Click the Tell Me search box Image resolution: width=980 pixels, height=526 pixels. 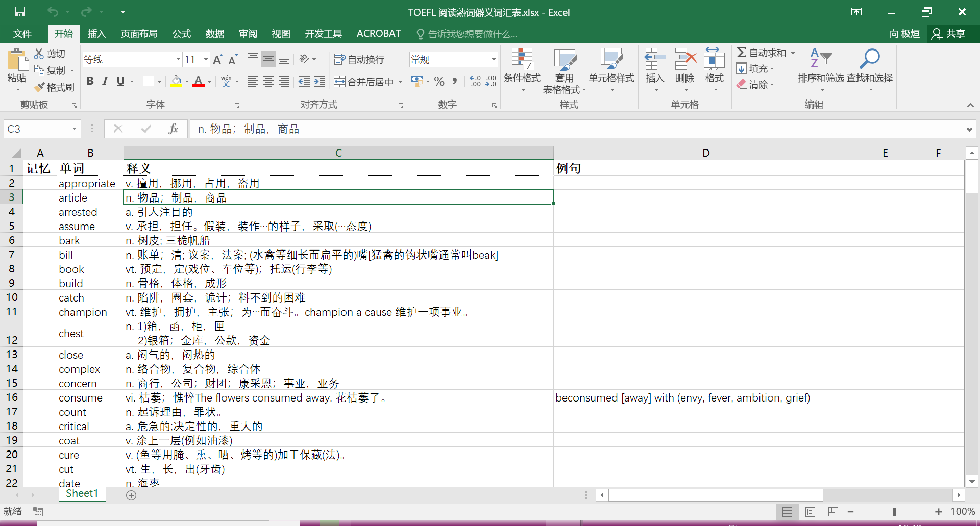pos(468,34)
